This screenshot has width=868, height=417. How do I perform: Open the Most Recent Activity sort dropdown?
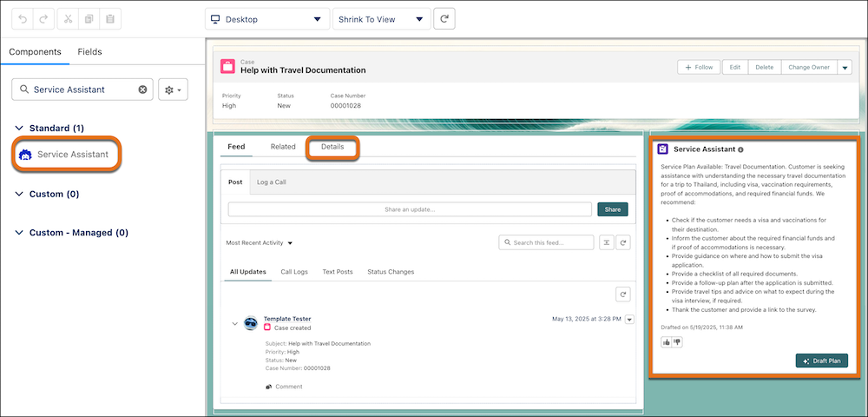(x=260, y=243)
